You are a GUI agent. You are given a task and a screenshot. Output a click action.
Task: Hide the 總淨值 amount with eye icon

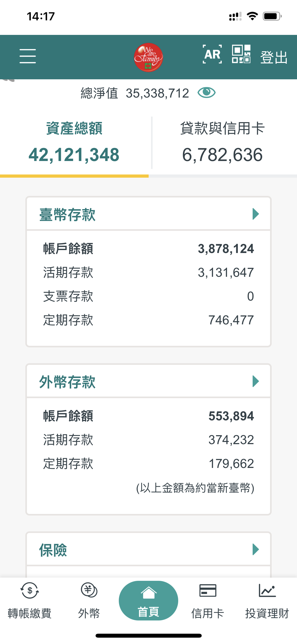(x=206, y=93)
